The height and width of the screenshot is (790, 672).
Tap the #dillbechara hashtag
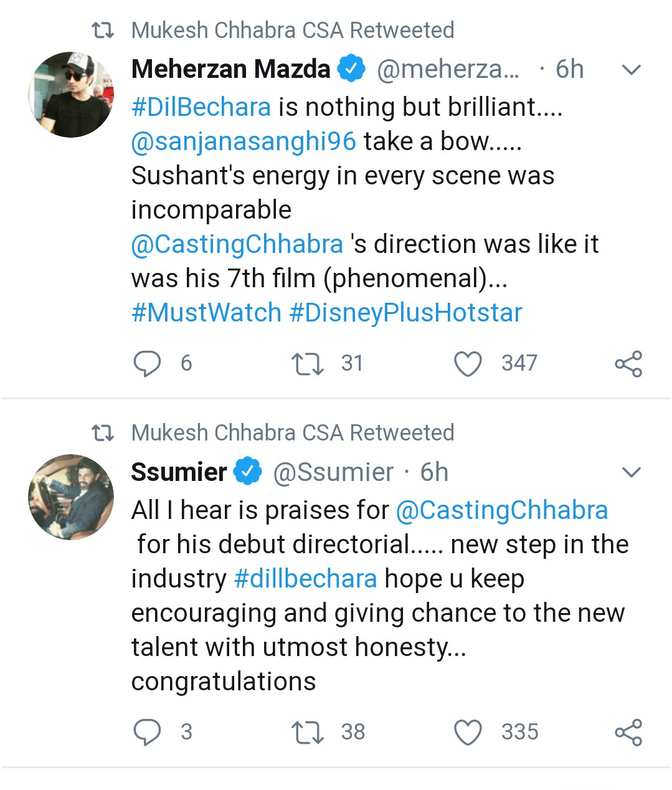(305, 579)
